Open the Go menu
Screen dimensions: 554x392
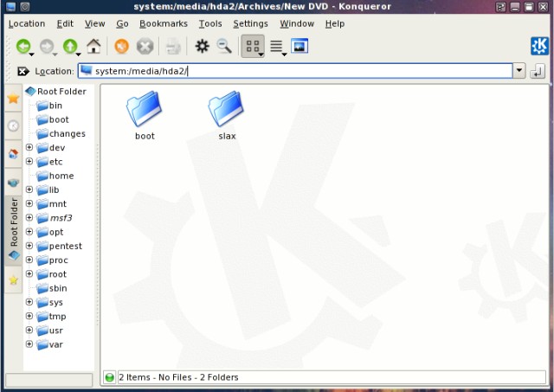tap(122, 23)
